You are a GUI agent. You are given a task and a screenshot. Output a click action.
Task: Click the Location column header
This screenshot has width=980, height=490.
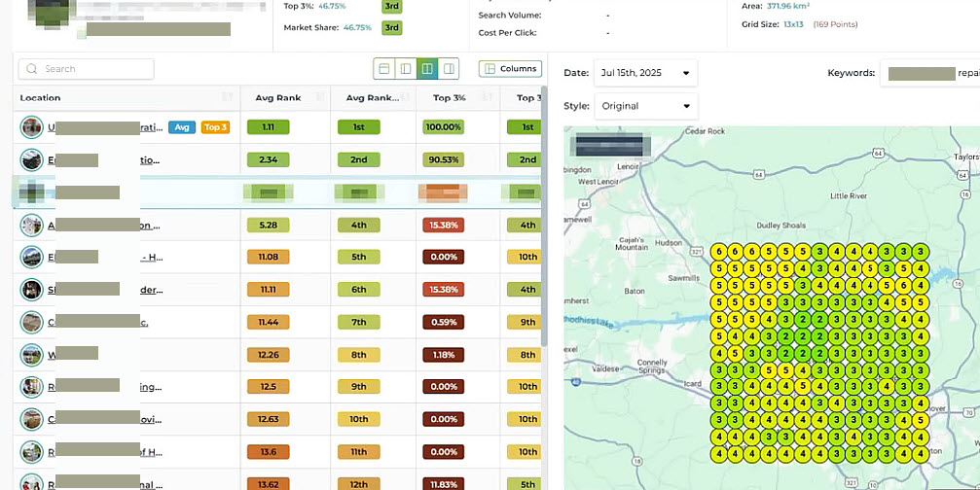tap(40, 97)
